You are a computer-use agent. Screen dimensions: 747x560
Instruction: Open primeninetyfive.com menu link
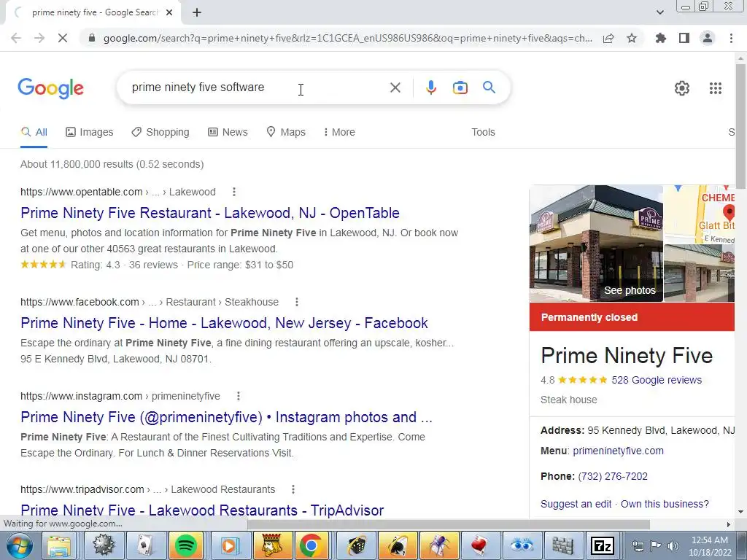tap(618, 451)
